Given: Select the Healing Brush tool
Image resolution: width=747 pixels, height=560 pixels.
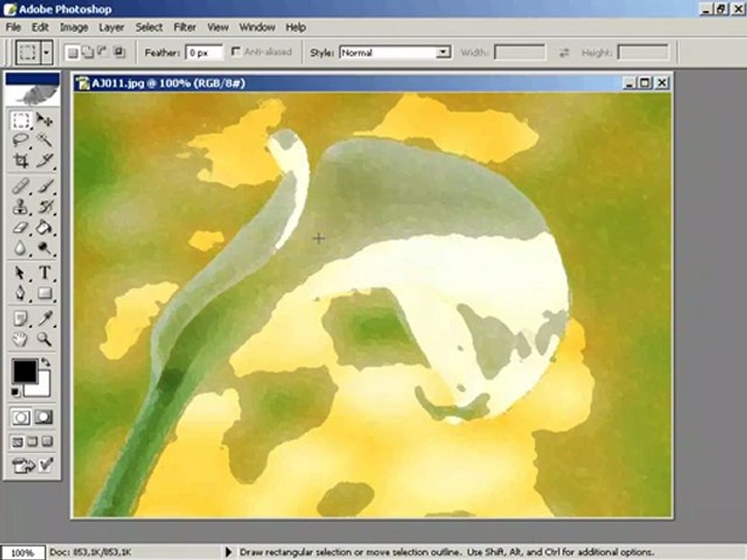Looking at the screenshot, I should 20,186.
